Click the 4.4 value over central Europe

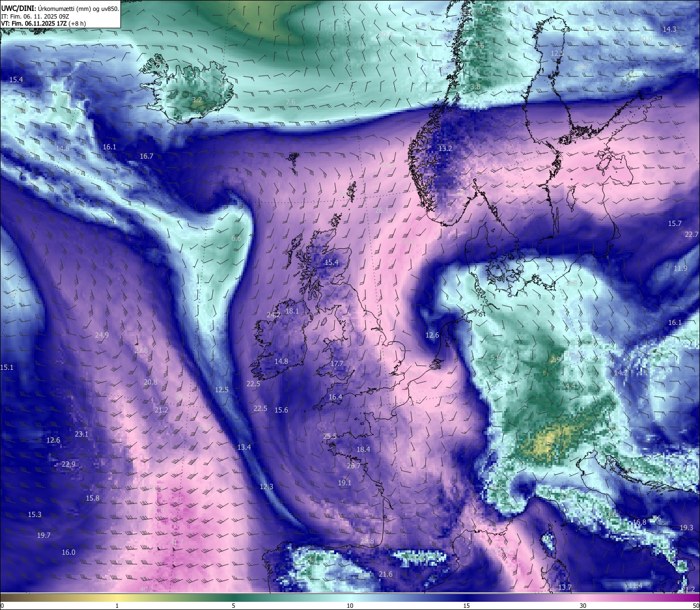click(x=570, y=387)
